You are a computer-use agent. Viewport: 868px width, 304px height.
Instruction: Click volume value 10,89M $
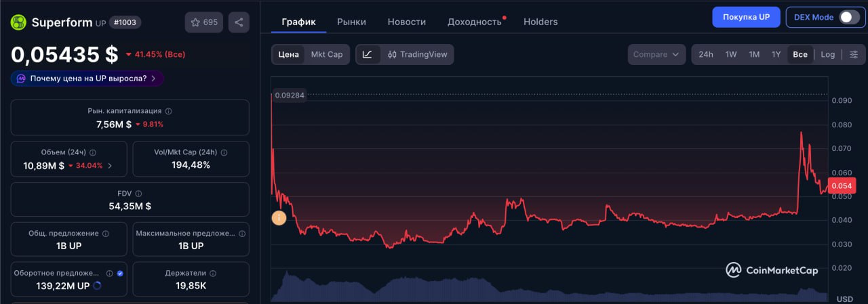tap(44, 165)
